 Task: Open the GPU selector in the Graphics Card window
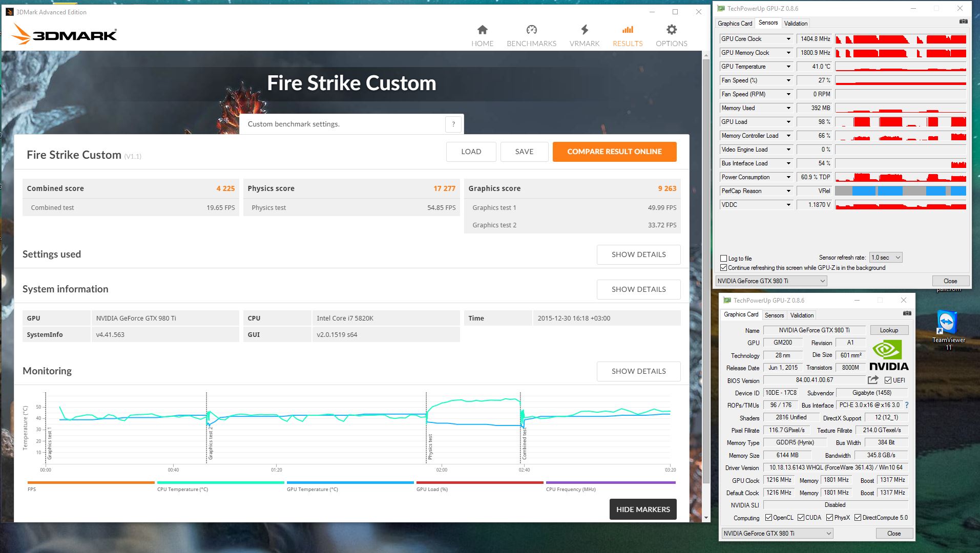pos(777,533)
